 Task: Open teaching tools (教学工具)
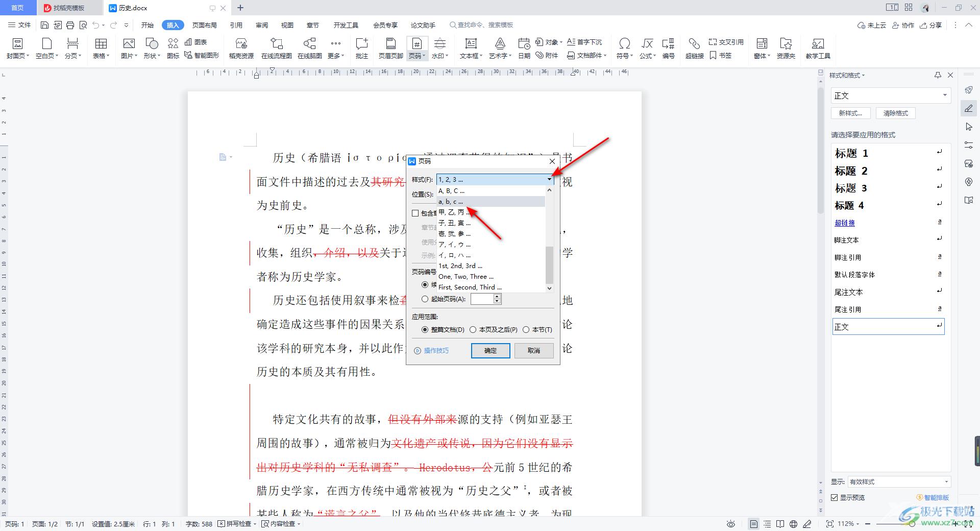pyautogui.click(x=818, y=49)
